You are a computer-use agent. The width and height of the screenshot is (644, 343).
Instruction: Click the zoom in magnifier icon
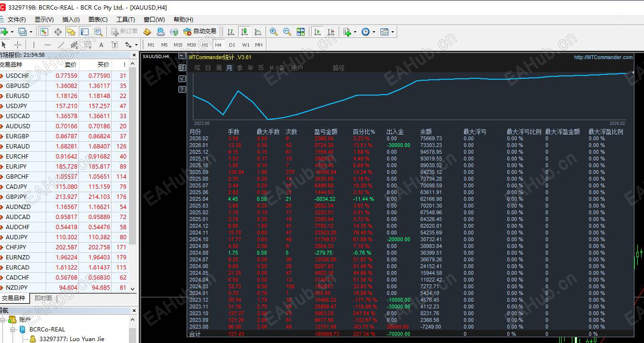pos(274,32)
